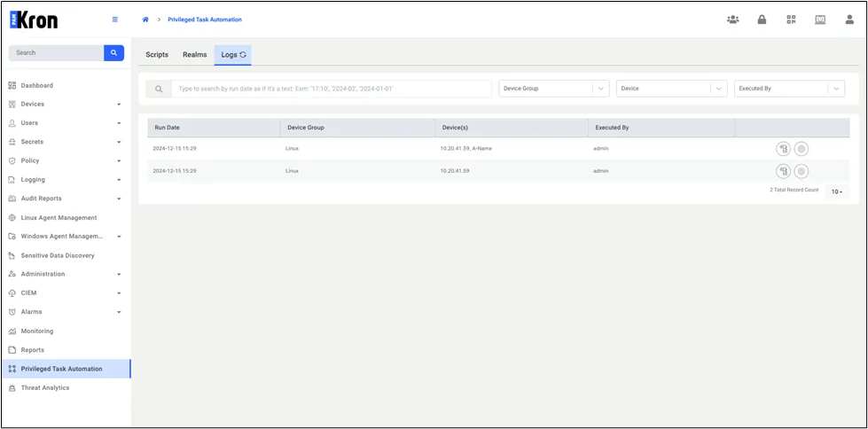Expand the Alarms menu chevron

119,312
